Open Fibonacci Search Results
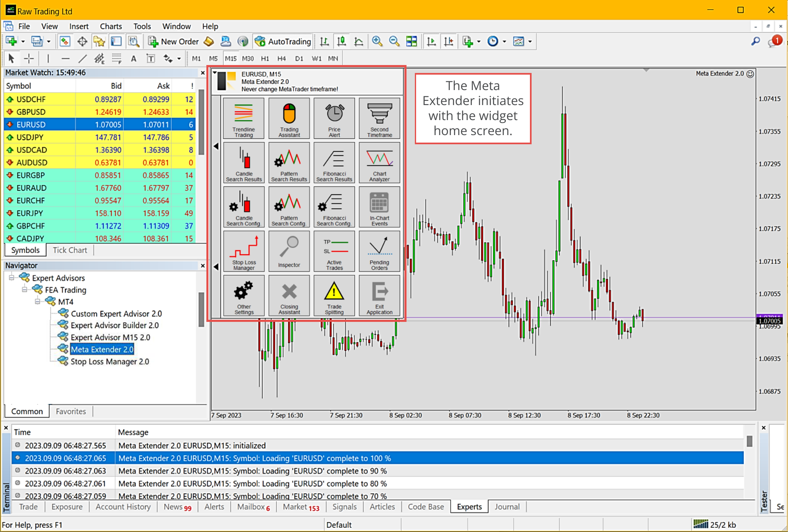788x532 pixels. point(334,163)
